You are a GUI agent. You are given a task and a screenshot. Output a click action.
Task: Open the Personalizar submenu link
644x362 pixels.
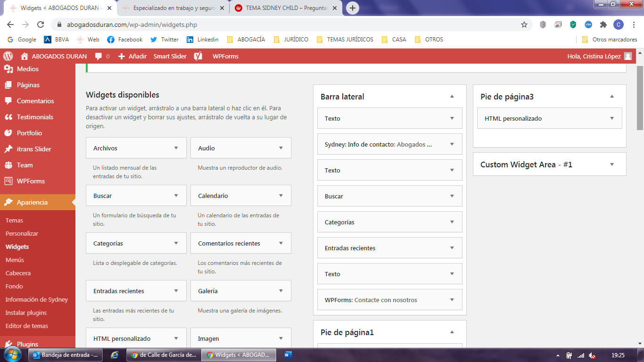[x=22, y=233]
